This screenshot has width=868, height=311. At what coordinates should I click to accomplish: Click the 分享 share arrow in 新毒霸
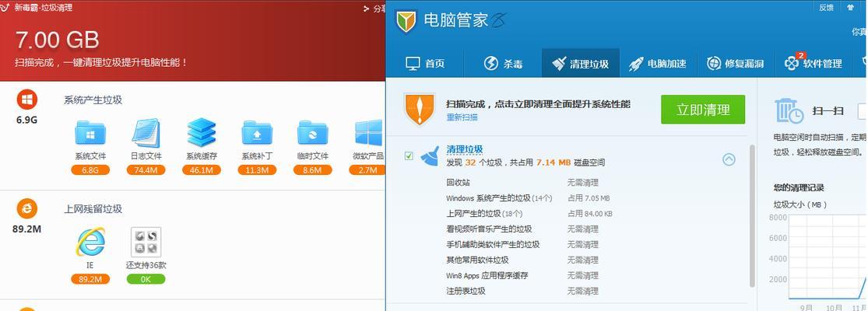coord(367,9)
